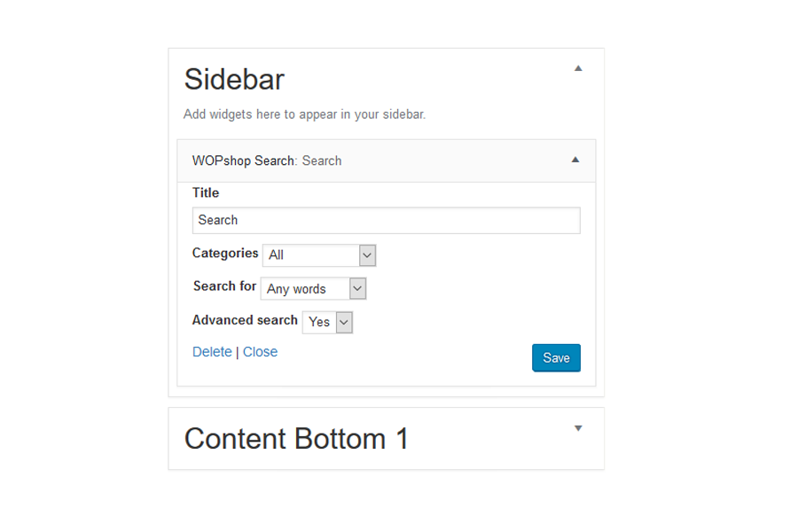Image resolution: width=798 pixels, height=532 pixels.
Task: Open the Advanced search 'Yes' dropdown
Action: point(319,322)
